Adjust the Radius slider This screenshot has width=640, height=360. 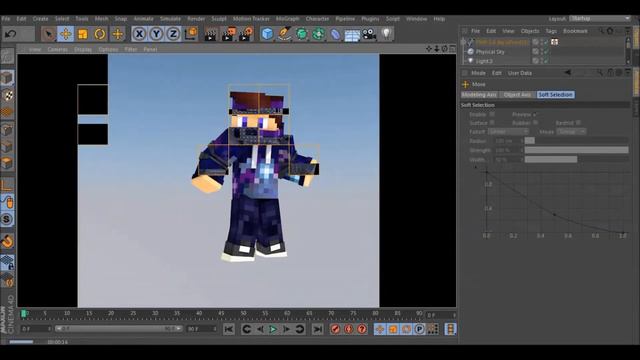coord(576,141)
